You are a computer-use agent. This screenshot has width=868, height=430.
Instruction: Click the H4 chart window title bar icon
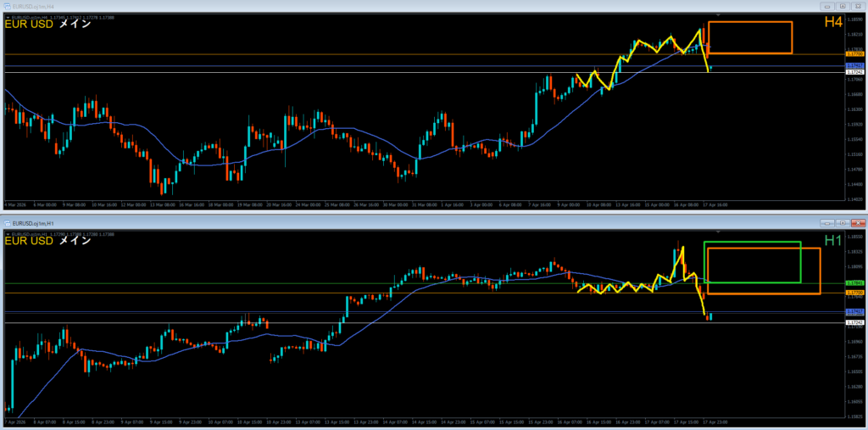pos(7,5)
